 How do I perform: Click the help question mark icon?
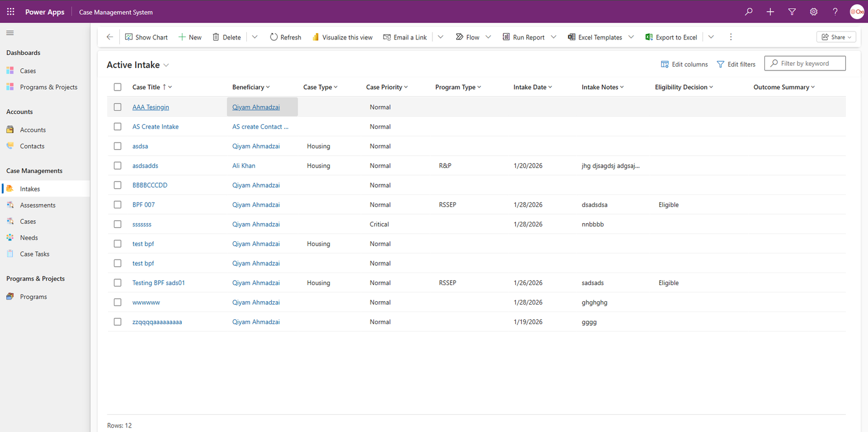[835, 11]
